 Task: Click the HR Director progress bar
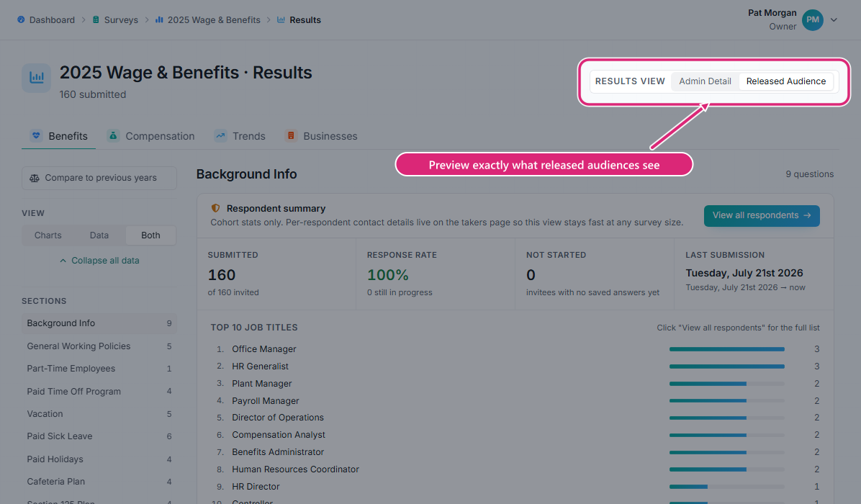[726, 487]
